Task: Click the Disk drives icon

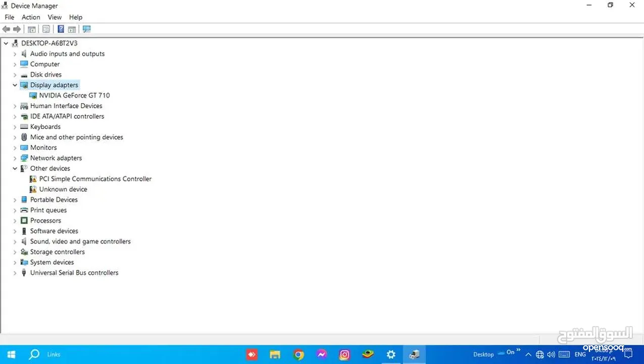Action: (x=24, y=75)
